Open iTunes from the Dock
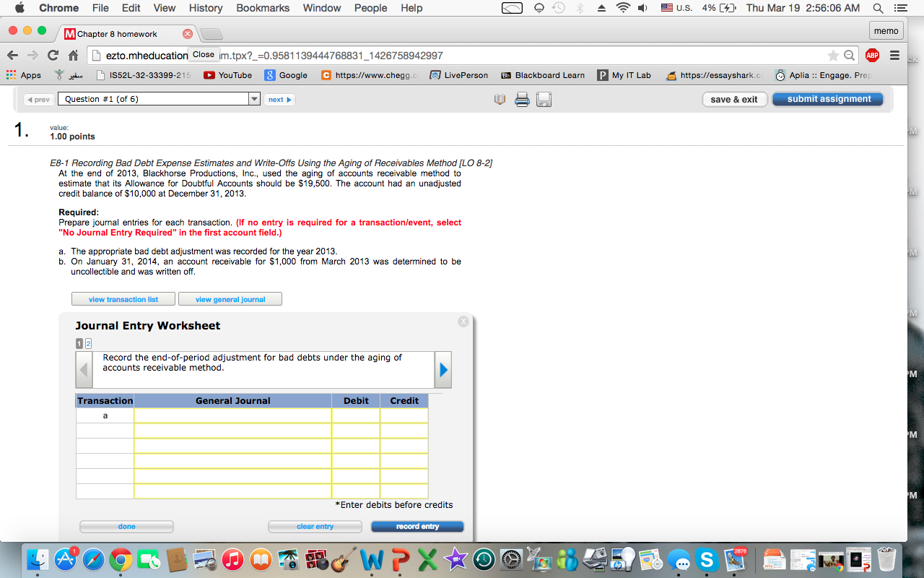The width and height of the screenshot is (924, 578). pos(232,559)
